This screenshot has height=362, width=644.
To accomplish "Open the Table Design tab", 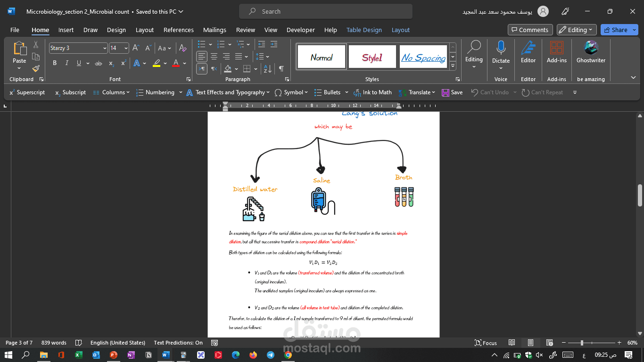I will 364,30.
